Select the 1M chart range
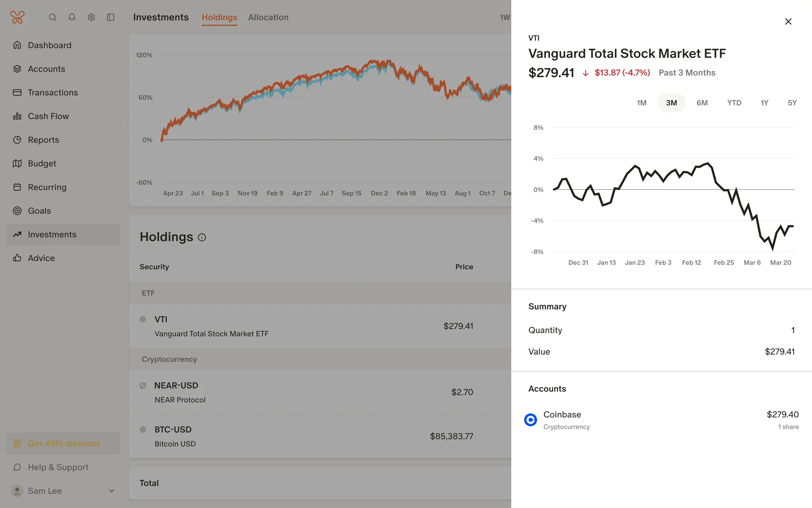 pos(642,103)
